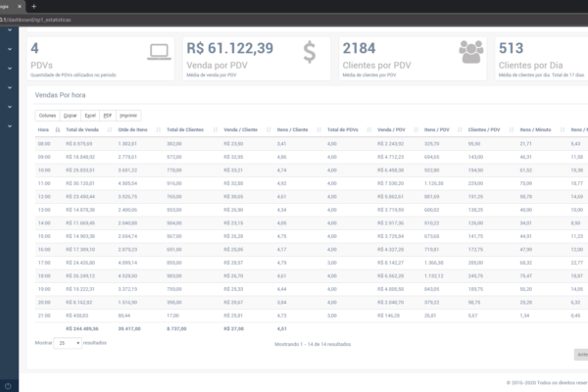Click the laptop icon on the PDVs card
The width and height of the screenshot is (588, 392).
pos(159,52)
